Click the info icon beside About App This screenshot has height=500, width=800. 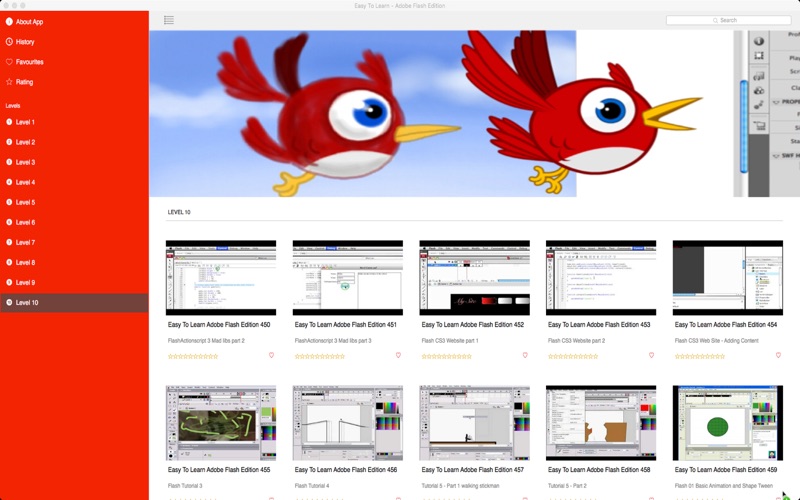click(x=9, y=21)
